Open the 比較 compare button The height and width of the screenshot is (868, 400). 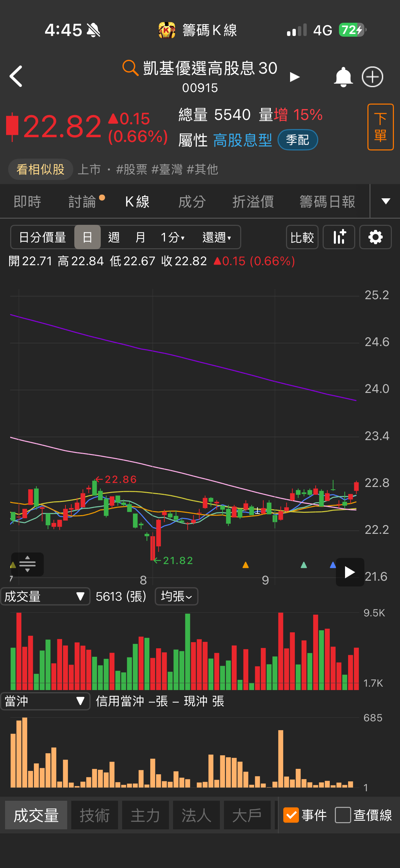[x=302, y=237]
